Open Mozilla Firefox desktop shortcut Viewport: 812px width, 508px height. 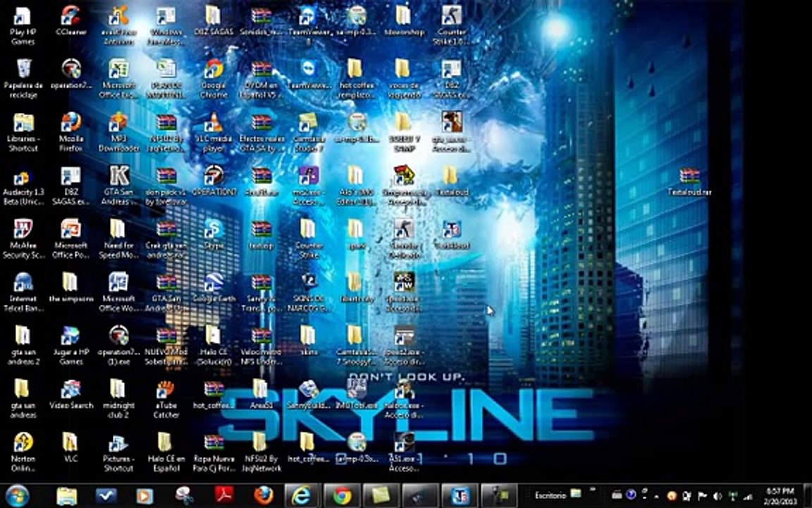(x=71, y=132)
